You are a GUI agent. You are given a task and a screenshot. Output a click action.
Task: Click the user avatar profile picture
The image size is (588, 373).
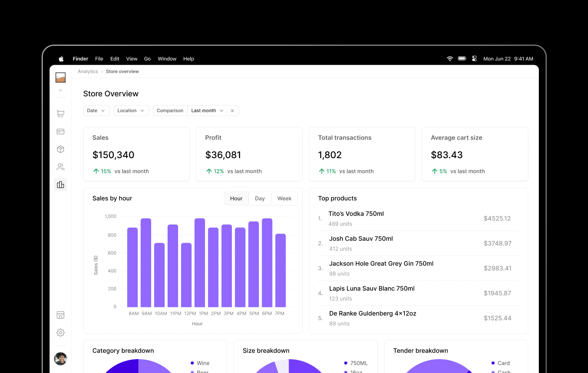pyautogui.click(x=60, y=359)
